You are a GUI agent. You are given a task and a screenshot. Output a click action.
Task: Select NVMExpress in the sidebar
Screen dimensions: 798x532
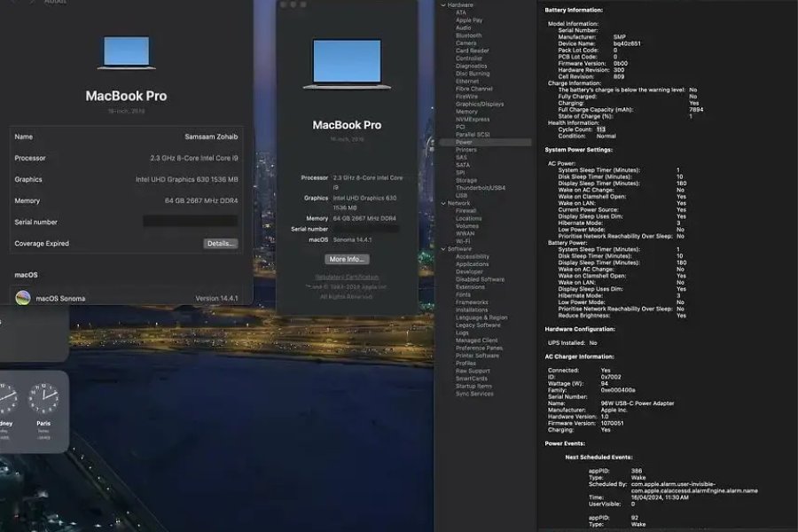(473, 120)
